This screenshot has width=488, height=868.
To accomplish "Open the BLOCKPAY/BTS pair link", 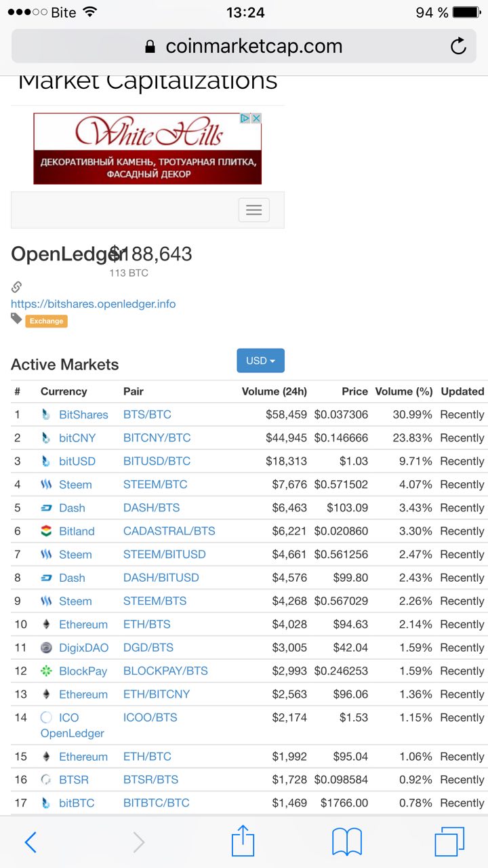I will pos(165,671).
